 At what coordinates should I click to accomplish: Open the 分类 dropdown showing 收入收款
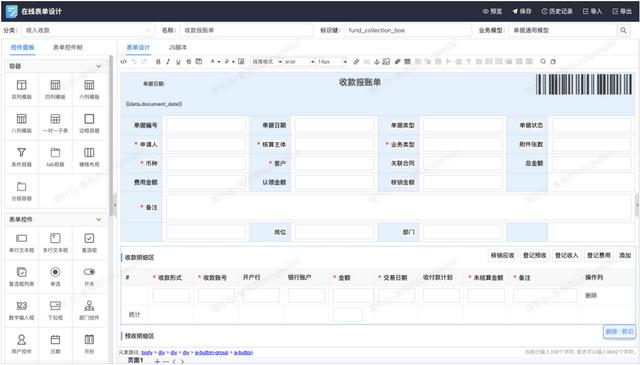(x=87, y=30)
